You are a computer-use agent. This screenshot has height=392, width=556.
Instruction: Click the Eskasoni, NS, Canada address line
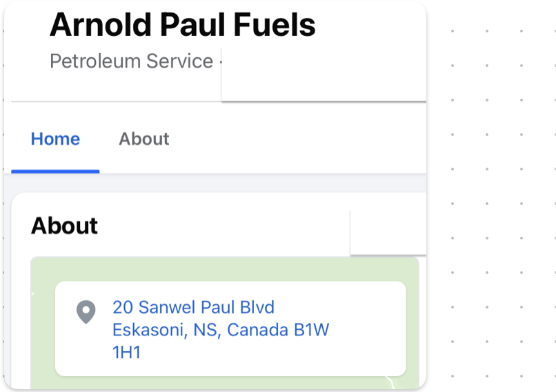click(x=221, y=330)
